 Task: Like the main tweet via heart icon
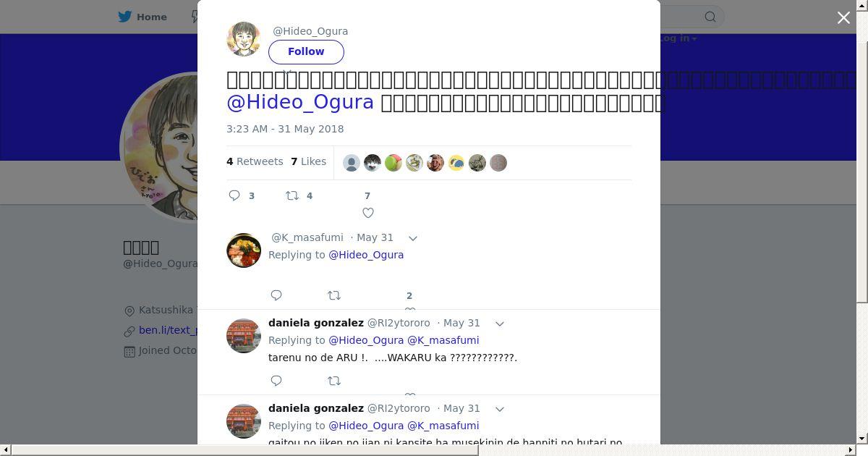[368, 213]
